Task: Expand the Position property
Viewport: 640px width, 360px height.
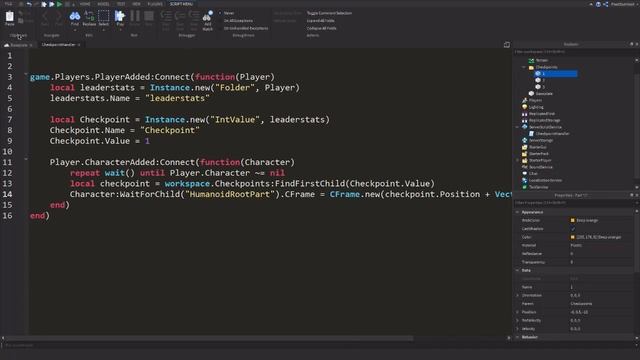Action: [x=518, y=312]
